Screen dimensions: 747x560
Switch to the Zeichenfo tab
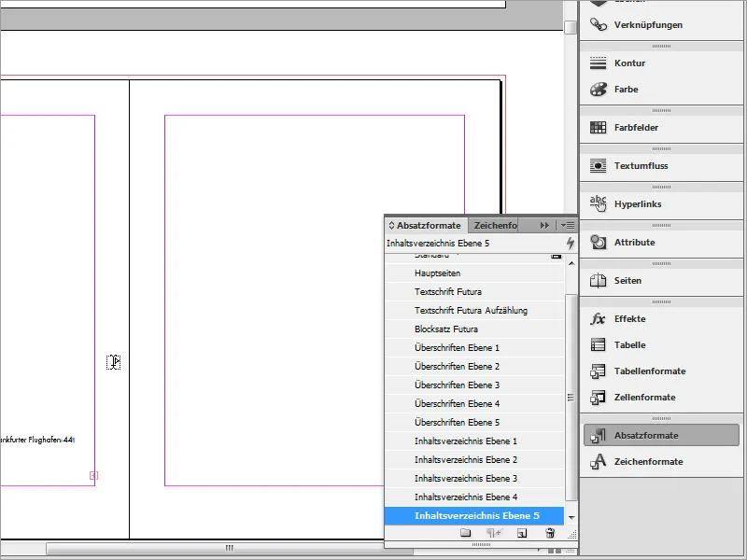[495, 225]
